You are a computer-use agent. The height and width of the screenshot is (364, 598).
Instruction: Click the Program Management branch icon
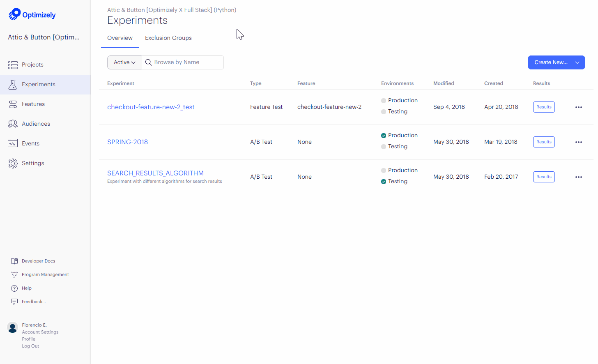(14, 274)
